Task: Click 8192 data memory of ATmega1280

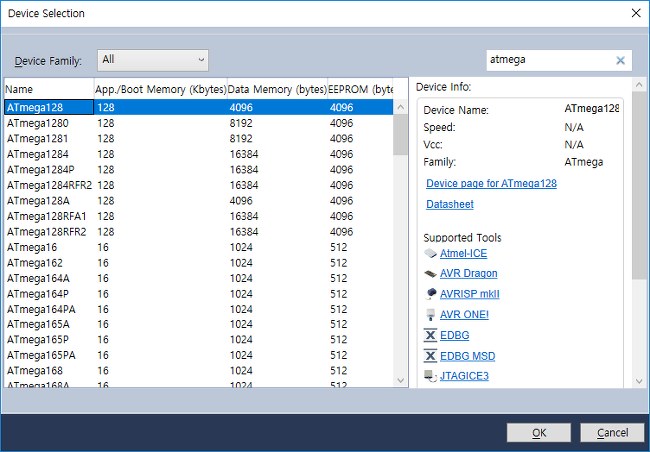Action: click(241, 123)
